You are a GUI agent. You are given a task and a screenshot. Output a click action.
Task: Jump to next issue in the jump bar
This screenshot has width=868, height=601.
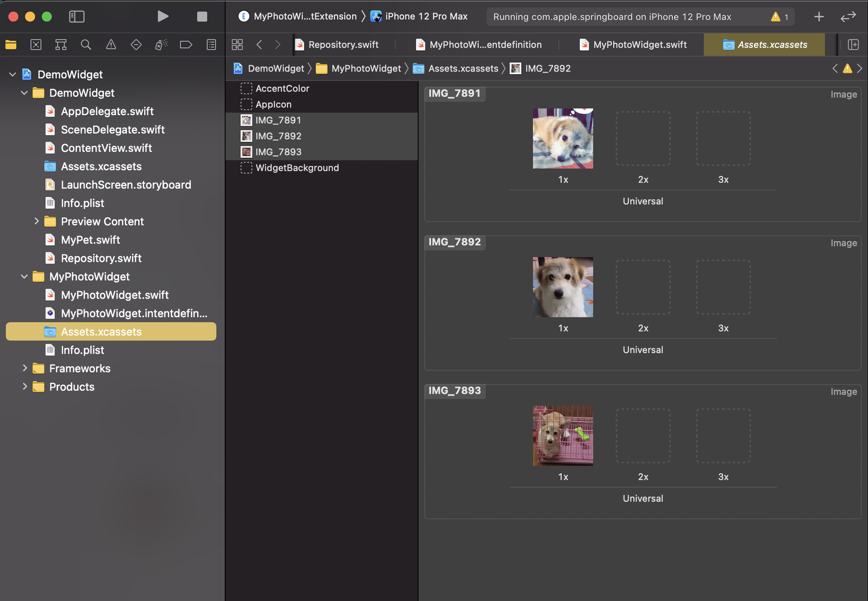click(x=860, y=68)
